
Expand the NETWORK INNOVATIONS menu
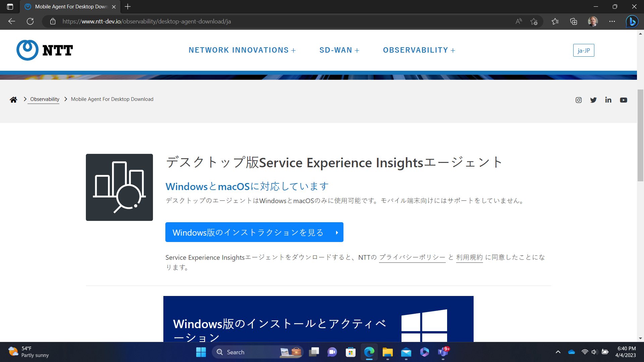pyautogui.click(x=242, y=50)
